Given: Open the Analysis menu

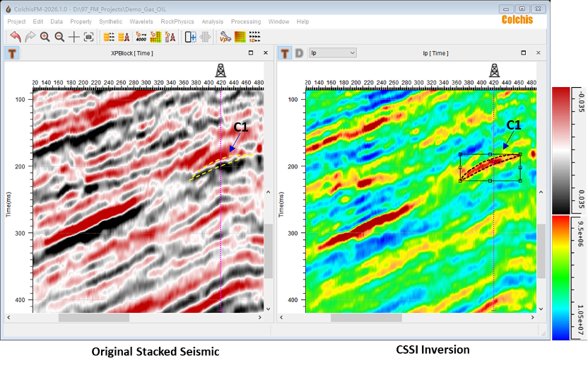Looking at the screenshot, I should pos(213,22).
